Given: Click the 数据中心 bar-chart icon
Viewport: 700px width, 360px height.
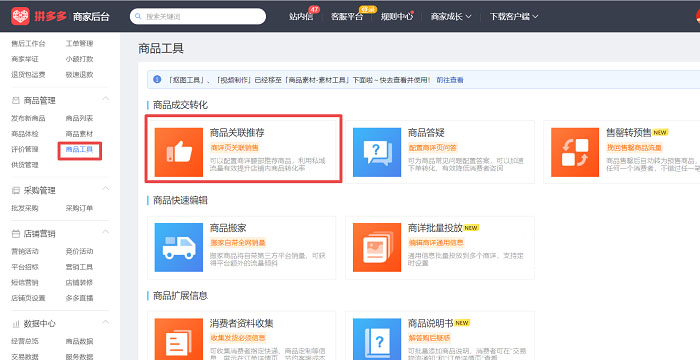Looking at the screenshot, I should 15,323.
